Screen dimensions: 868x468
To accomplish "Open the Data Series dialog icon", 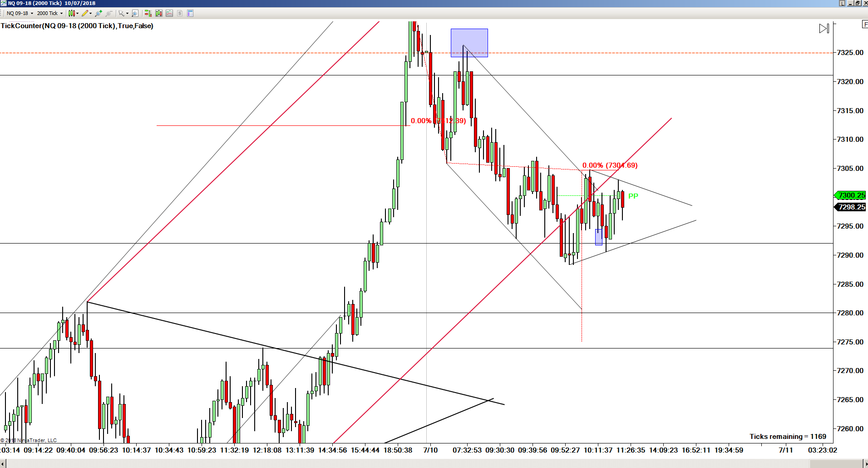I will tap(159, 13).
